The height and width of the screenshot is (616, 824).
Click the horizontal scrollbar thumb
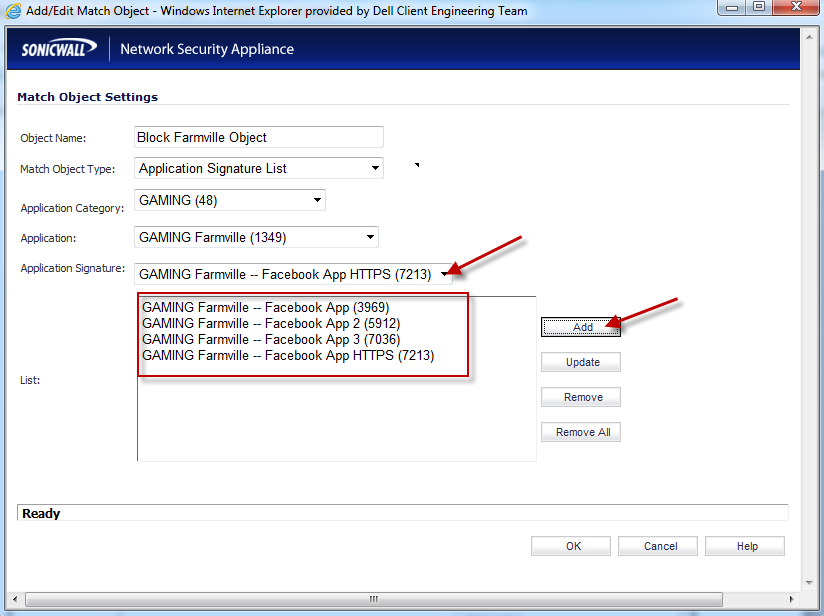pyautogui.click(x=374, y=599)
